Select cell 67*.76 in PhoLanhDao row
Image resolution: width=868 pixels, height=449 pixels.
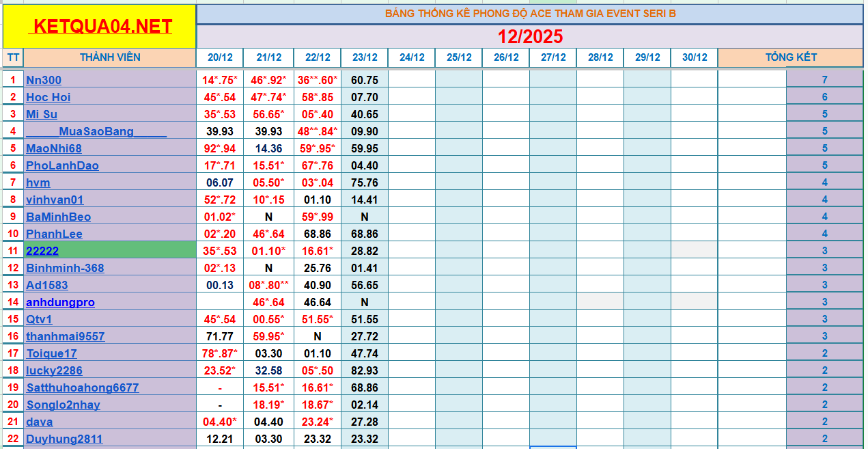point(318,165)
